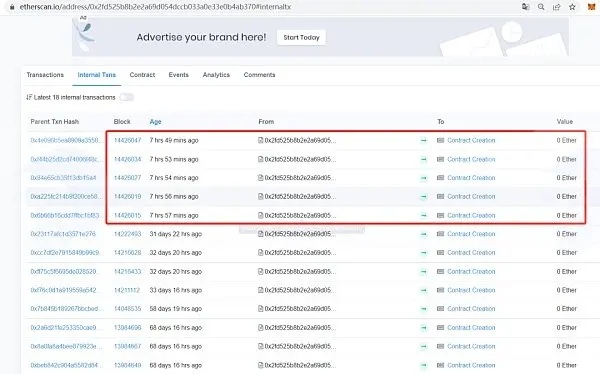Click From contract icon in 33 days 16 hrs row
This screenshot has width=600, height=374.
tap(261, 290)
